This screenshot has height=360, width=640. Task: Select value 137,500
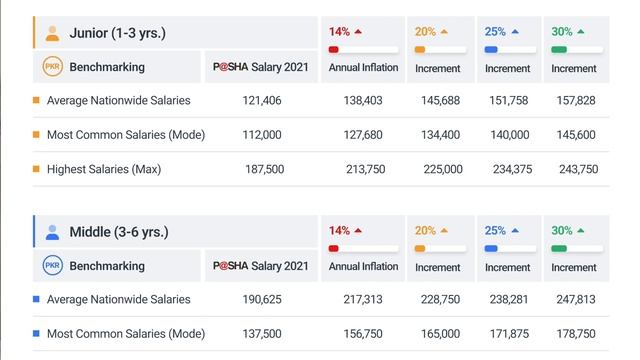click(262, 334)
